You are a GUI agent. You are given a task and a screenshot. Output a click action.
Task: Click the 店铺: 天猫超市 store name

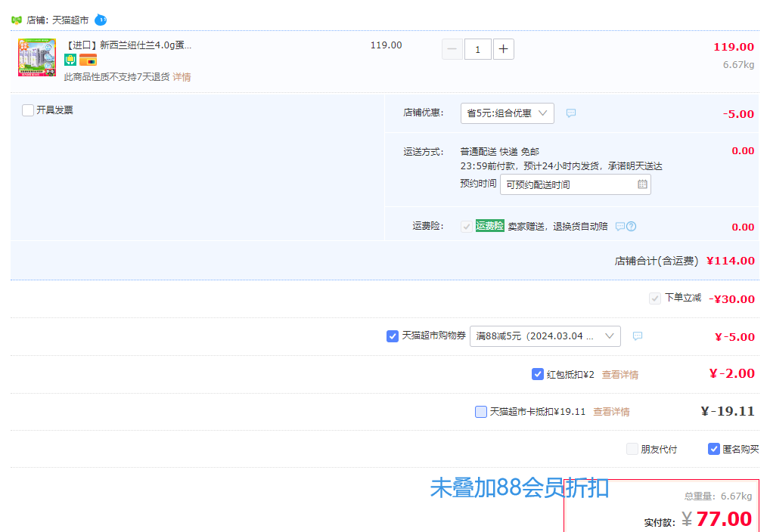[x=57, y=20]
